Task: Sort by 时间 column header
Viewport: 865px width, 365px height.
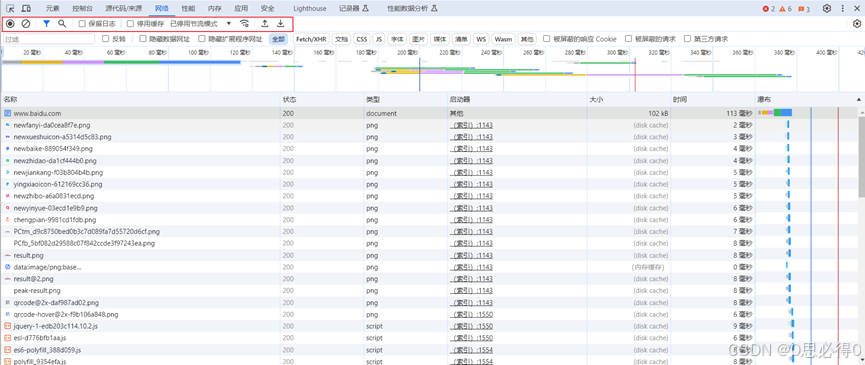Action: [x=712, y=99]
